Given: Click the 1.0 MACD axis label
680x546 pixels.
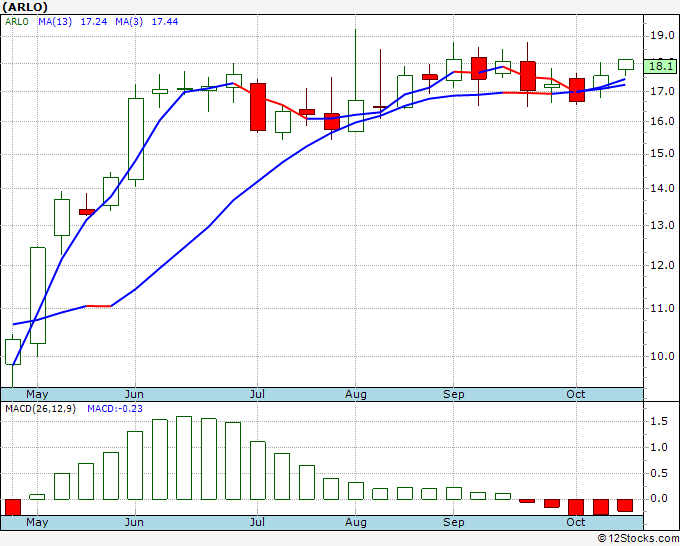Looking at the screenshot, I should (659, 447).
